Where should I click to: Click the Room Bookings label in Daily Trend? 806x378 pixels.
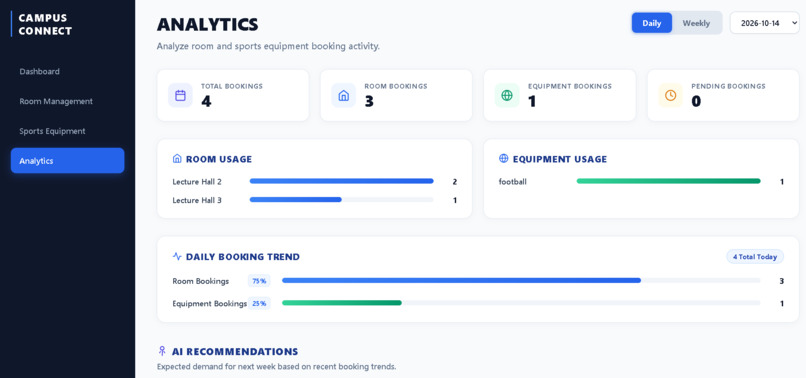[x=200, y=281]
